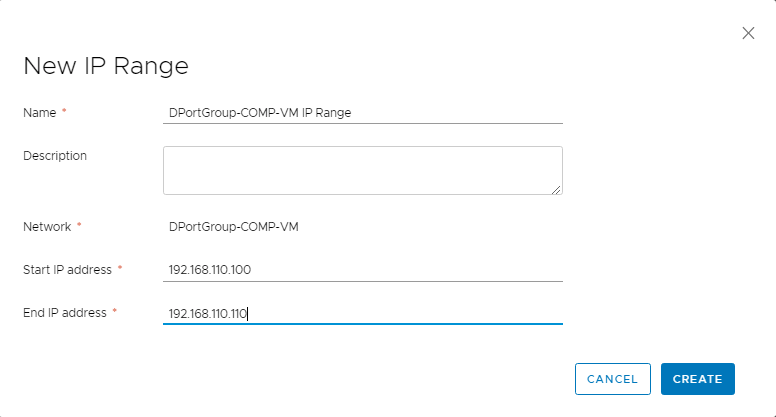Click the asterisk beside Start IP address

pyautogui.click(x=120, y=269)
